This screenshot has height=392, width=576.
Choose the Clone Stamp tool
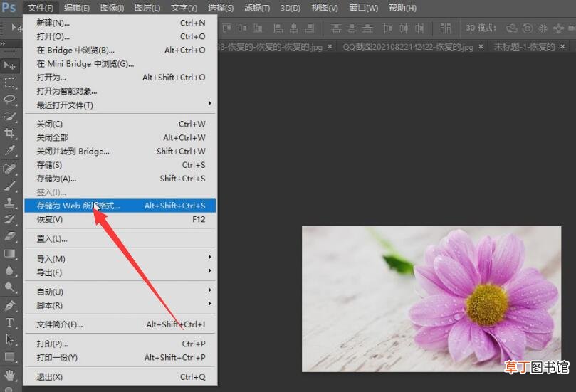(9, 202)
